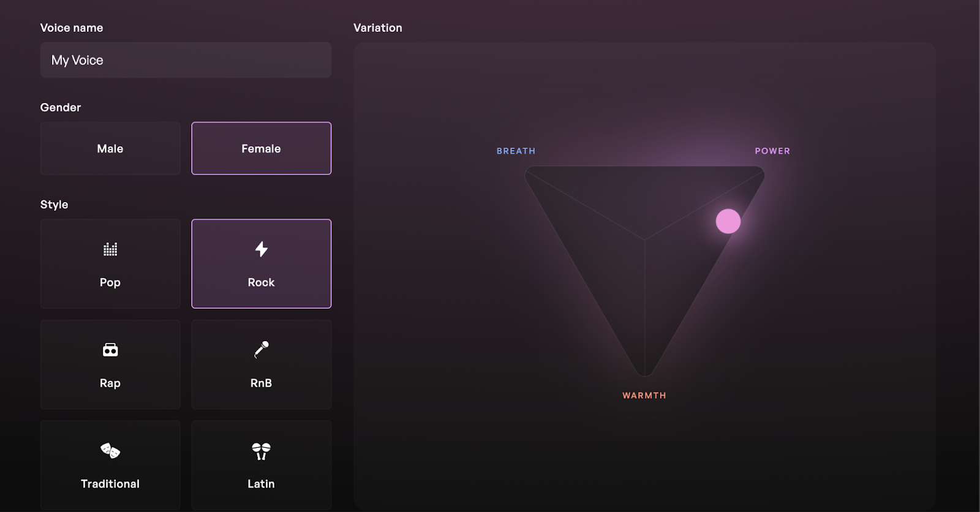Screen dimensions: 980x512
Task: Click the Pop equalizer bars icon
Action: [x=110, y=249]
